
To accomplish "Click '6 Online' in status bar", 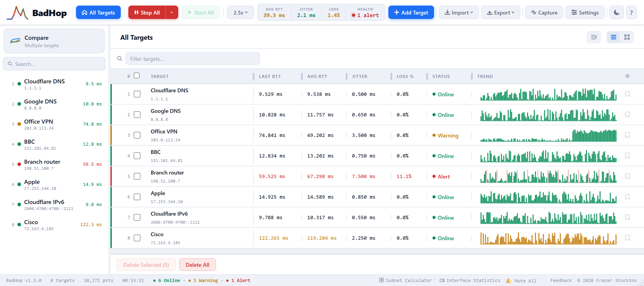I will (166, 280).
